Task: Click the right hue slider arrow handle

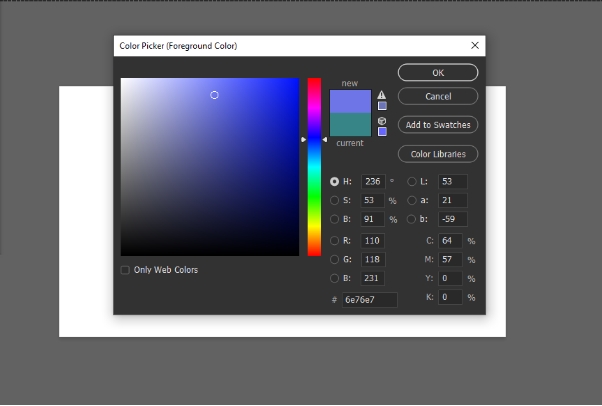Action: [x=325, y=139]
